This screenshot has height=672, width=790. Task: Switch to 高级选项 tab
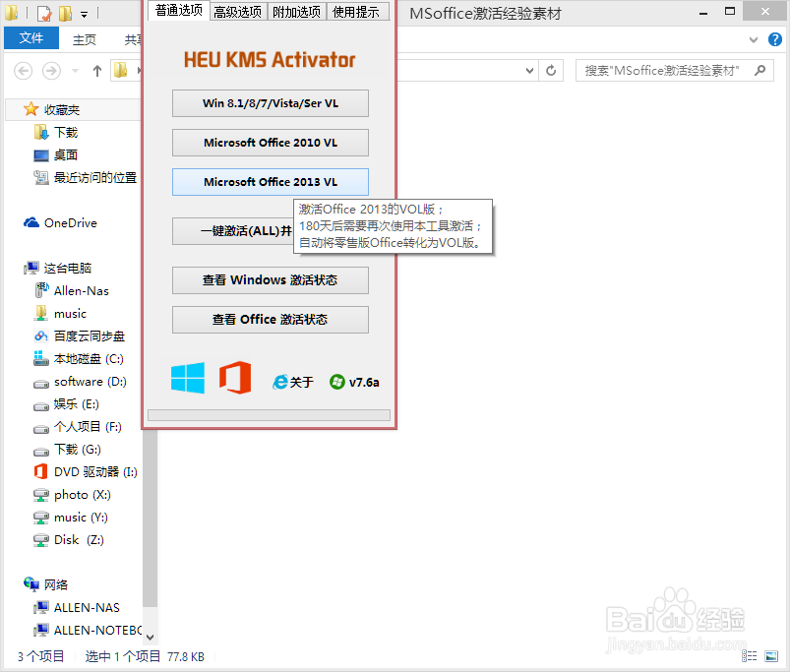(x=238, y=12)
